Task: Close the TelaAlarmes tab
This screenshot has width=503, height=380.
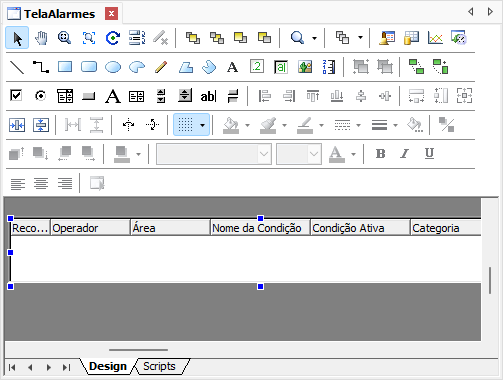Action: [111, 14]
